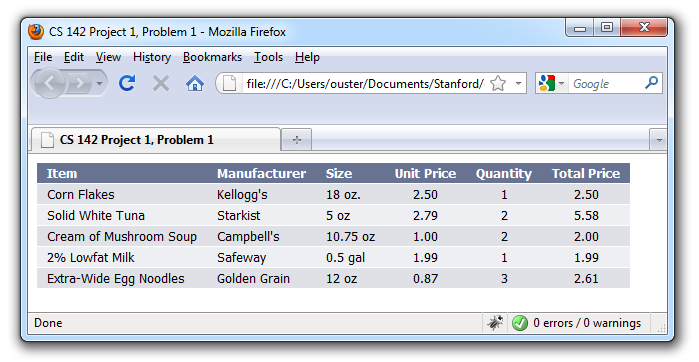699x362 pixels.
Task: Click the Campbell's manufacturer cell
Action: [248, 236]
